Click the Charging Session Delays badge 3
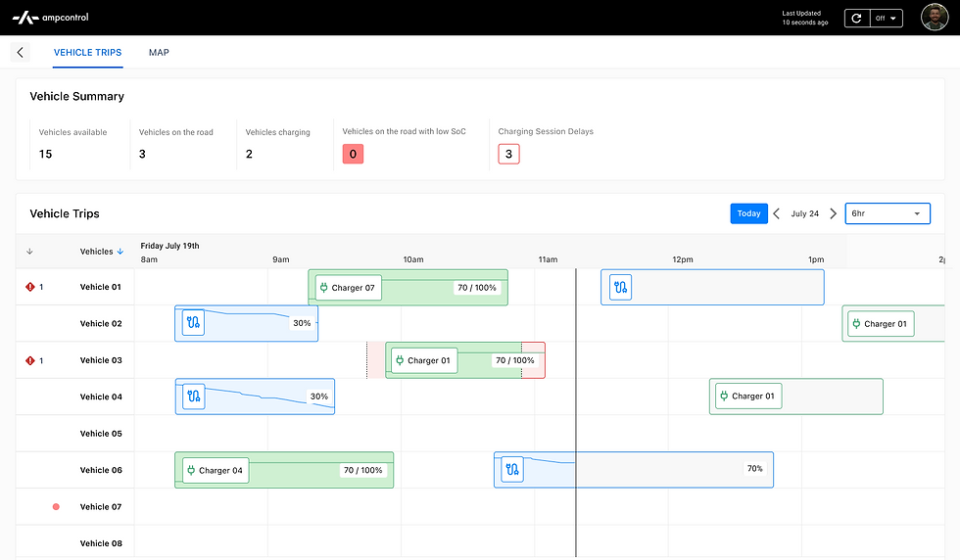Image resolution: width=960 pixels, height=560 pixels. 508,155
